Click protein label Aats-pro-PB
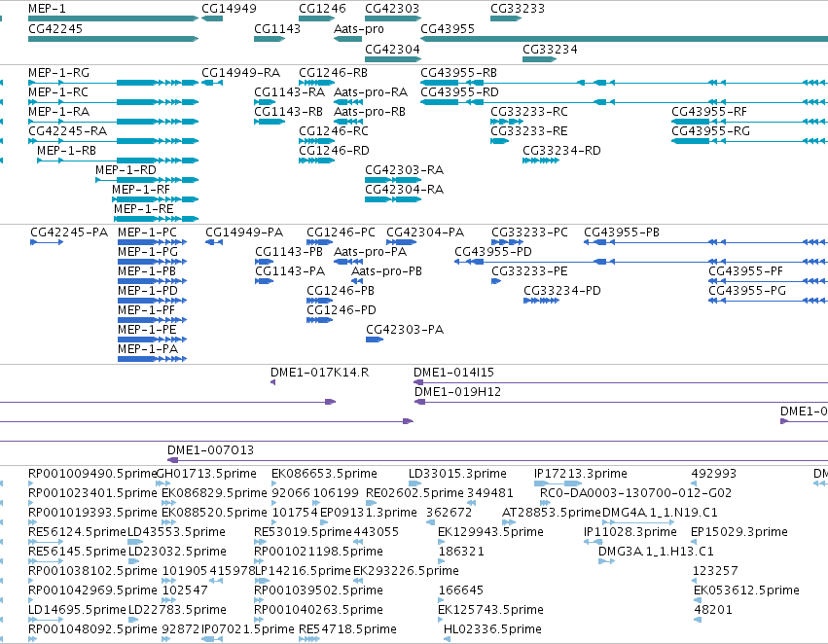Viewport: 828px width, 644px height. pos(386,271)
